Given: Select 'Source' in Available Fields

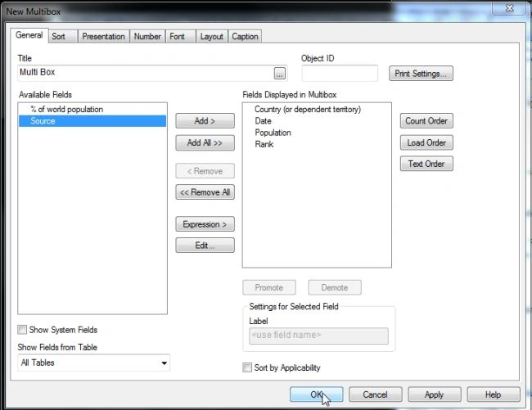Looking at the screenshot, I should [92, 121].
